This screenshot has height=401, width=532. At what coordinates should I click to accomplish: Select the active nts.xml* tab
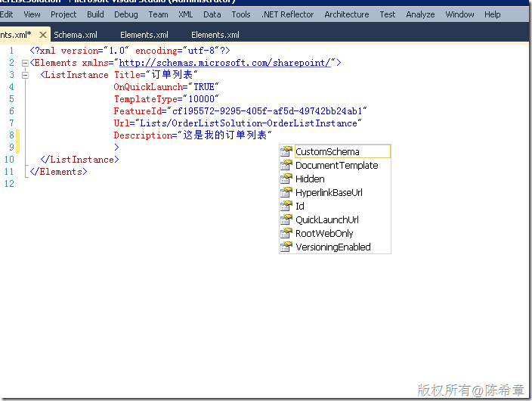tap(17, 35)
